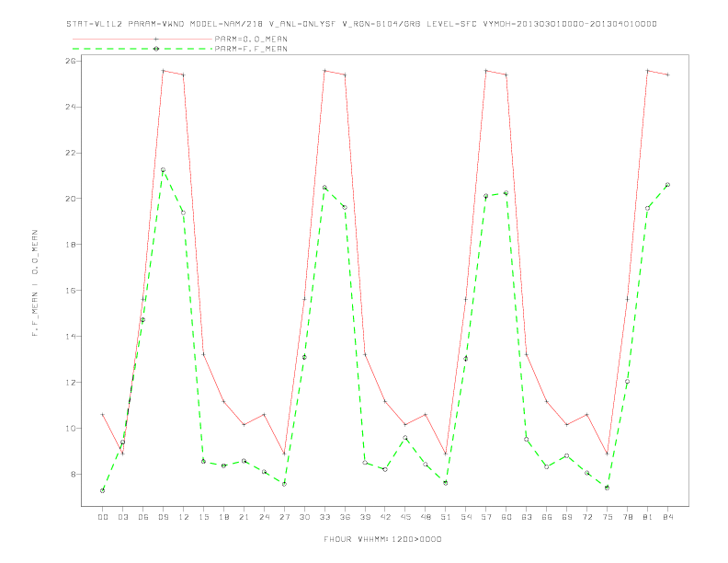Viewport: 728px width, 563px height.
Task: Click the x-axis tick label 18
Action: pyautogui.click(x=223, y=517)
